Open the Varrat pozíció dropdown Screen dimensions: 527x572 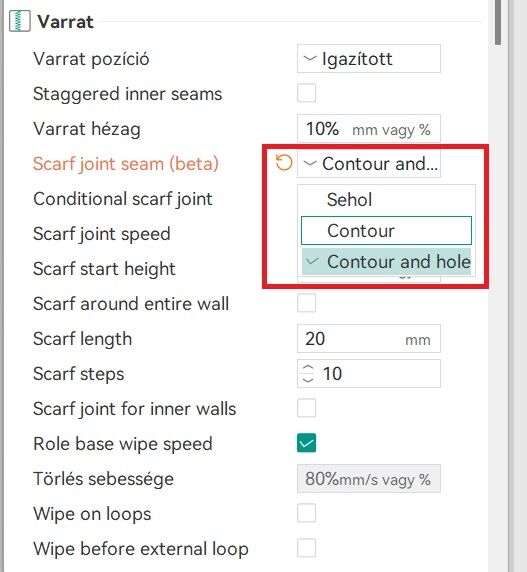[x=369, y=59]
